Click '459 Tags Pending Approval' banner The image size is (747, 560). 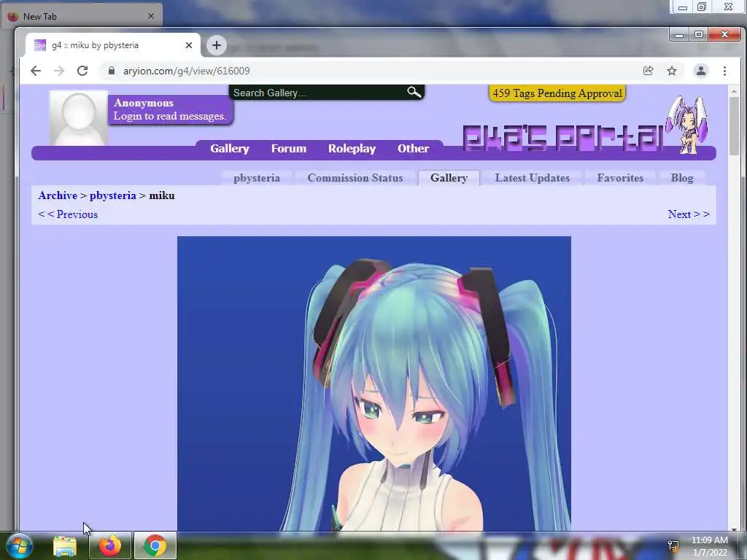click(x=557, y=93)
